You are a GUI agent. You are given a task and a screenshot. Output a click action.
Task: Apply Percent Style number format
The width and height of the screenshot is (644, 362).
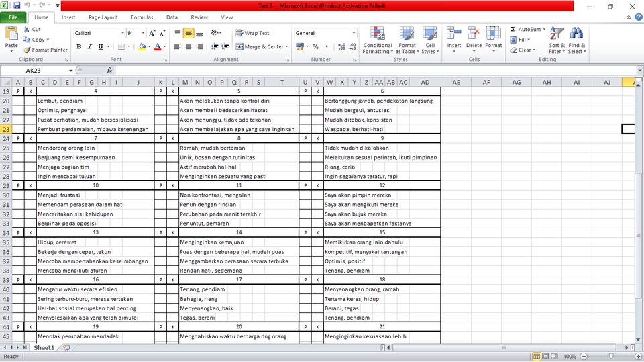coord(315,46)
